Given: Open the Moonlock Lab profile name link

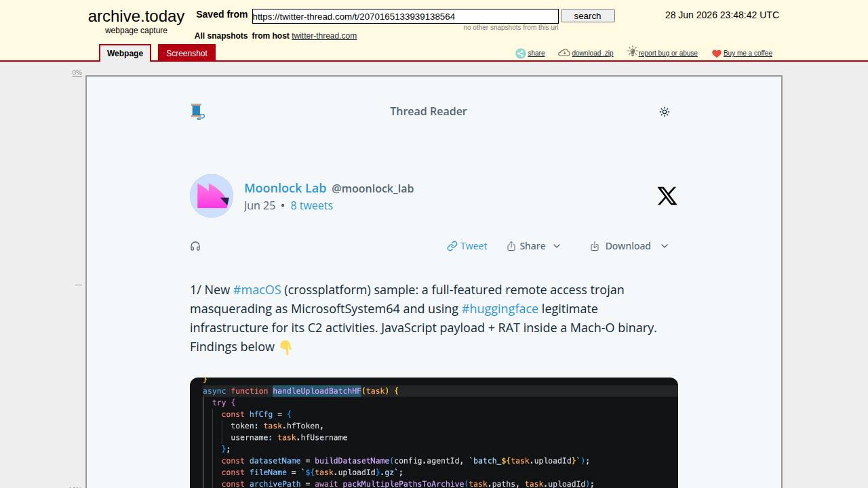Looking at the screenshot, I should tap(285, 188).
